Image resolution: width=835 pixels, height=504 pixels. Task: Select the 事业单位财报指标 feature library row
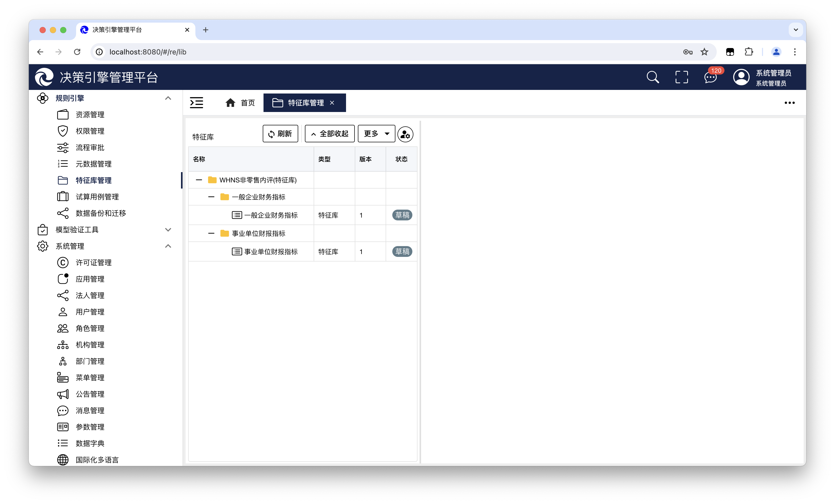pos(271,252)
